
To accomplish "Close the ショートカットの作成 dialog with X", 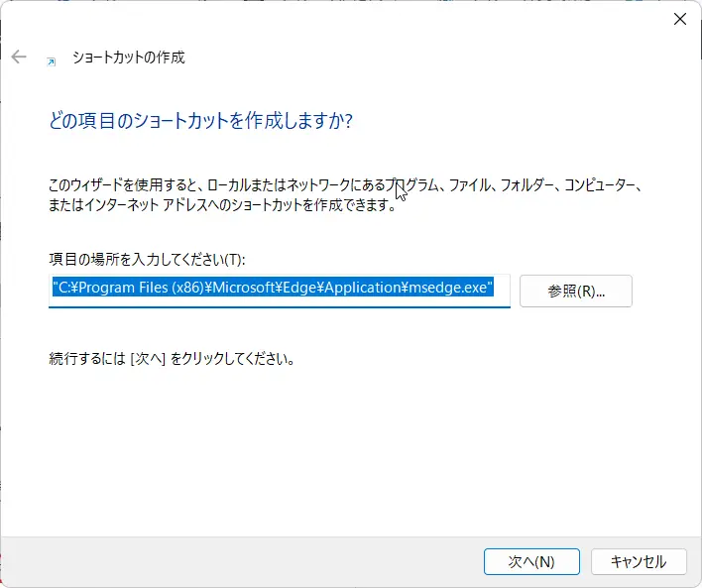I will [x=680, y=19].
